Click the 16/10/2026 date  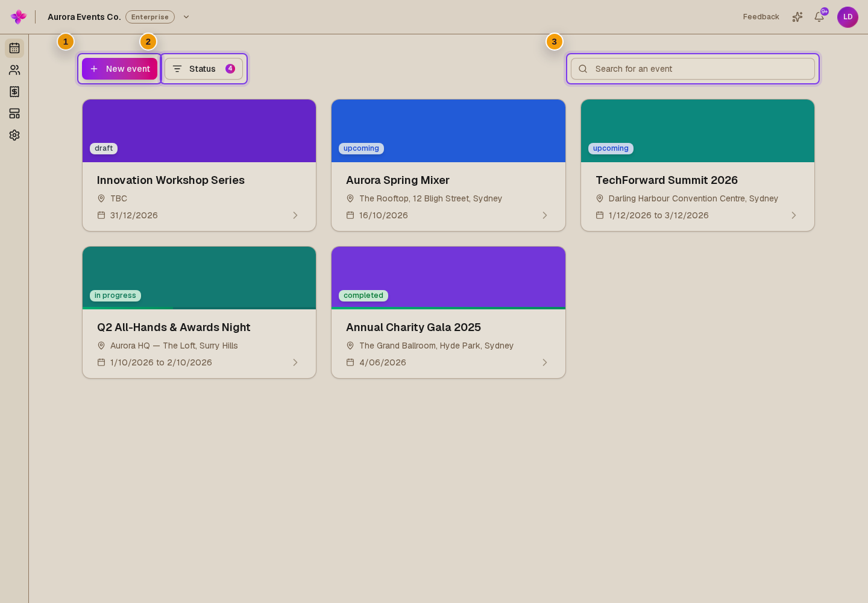pyautogui.click(x=383, y=215)
